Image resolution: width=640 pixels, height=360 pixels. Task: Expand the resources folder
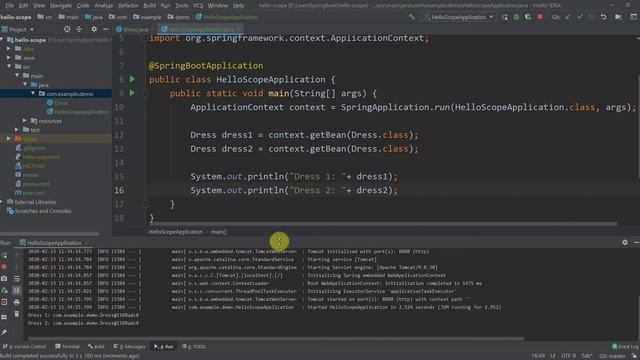pyautogui.click(x=25, y=121)
